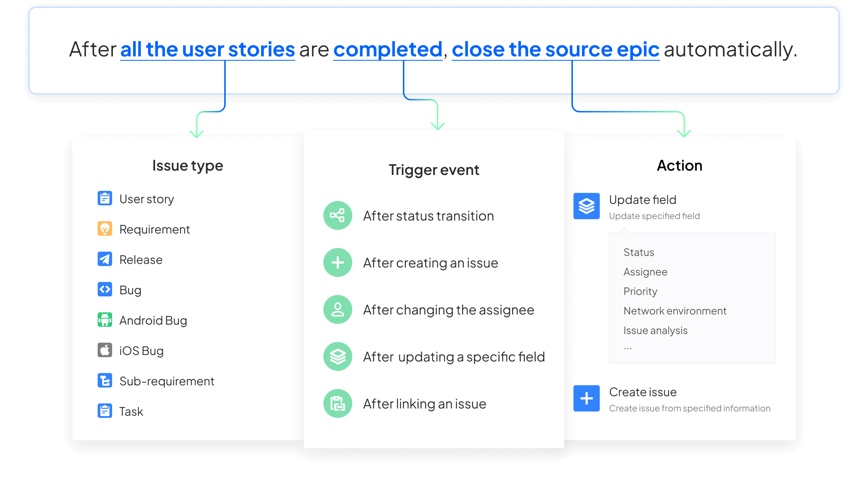Click the Release issue type icon
The height and width of the screenshot is (488, 868).
tap(103, 259)
